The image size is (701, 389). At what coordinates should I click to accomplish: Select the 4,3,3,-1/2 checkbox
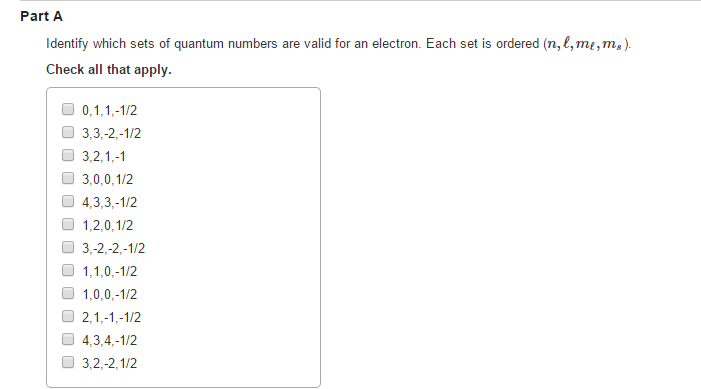(x=68, y=201)
